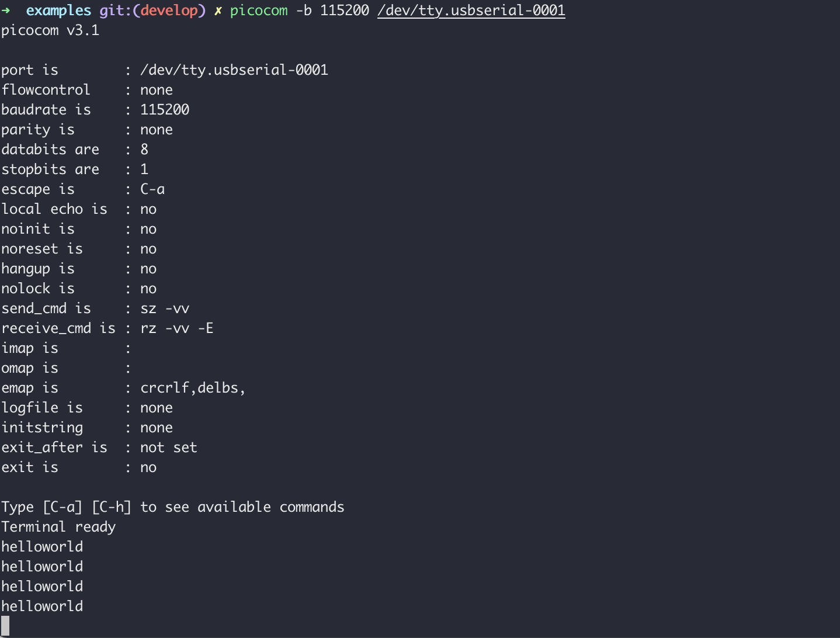840x638 pixels.
Task: Click the picocom v3.1 version line
Action: (50, 30)
